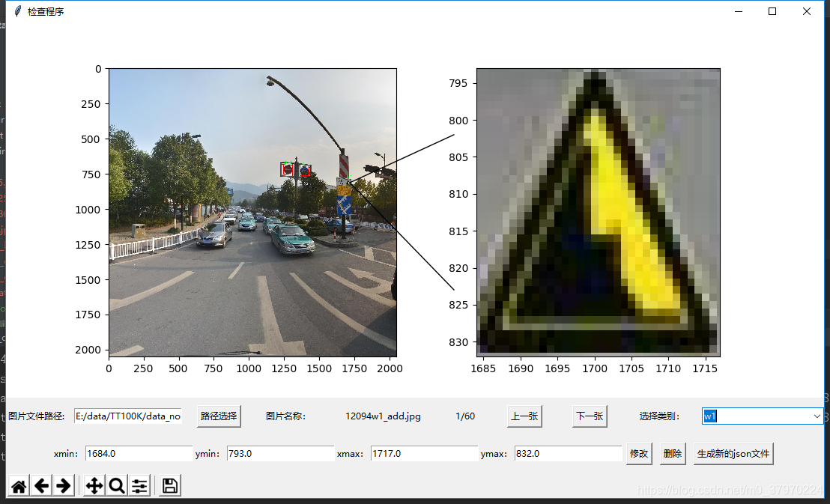Click the image counter 1/60
830x504 pixels.
464,416
